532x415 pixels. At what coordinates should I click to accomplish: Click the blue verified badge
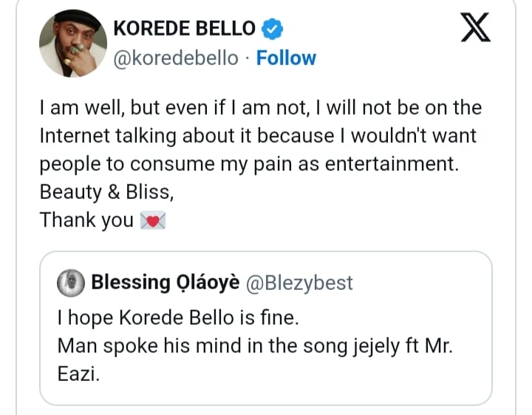pyautogui.click(x=273, y=30)
